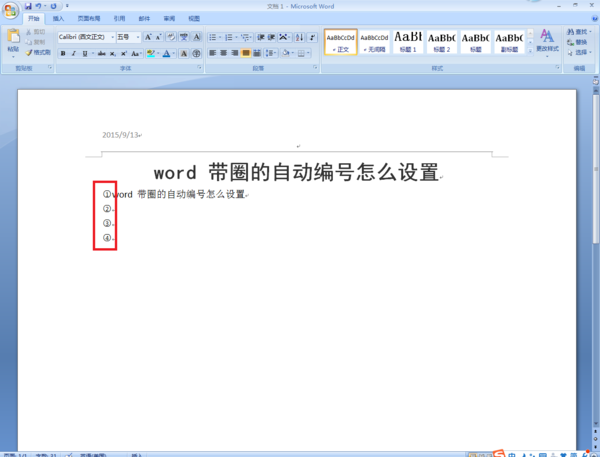
Task: Open 更改样式 Change Styles menu
Action: (547, 43)
